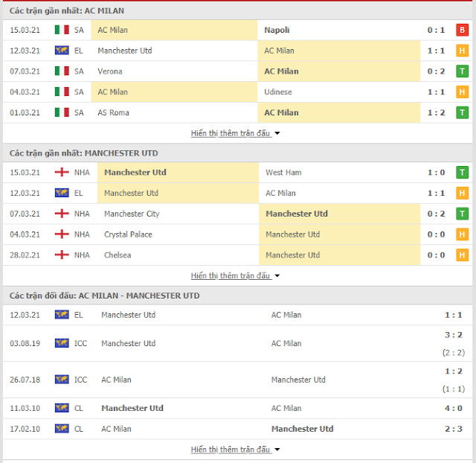
Task: Click 'Các trận gần nhất: MANCHESTER UTD' header
Action: [84, 153]
